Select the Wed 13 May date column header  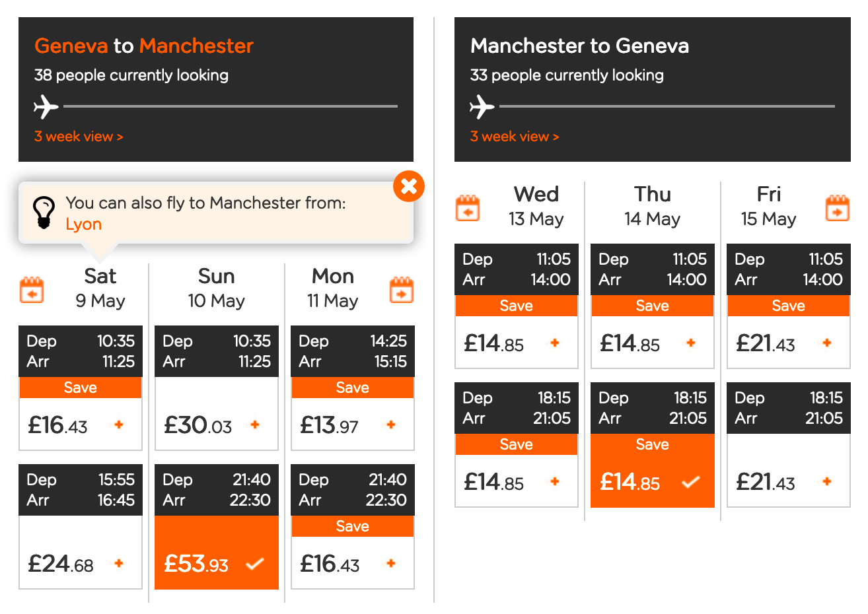[x=536, y=206]
